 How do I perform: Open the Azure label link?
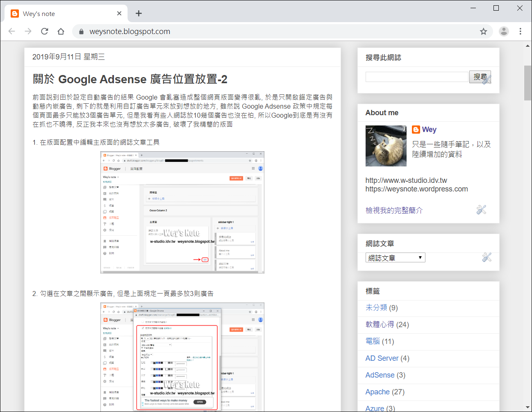[x=375, y=408]
